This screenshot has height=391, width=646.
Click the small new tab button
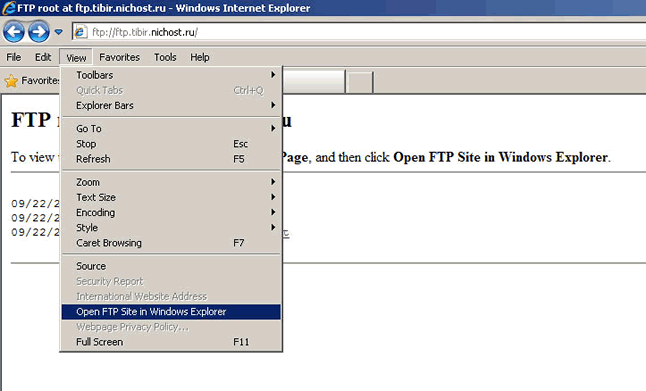tap(360, 82)
